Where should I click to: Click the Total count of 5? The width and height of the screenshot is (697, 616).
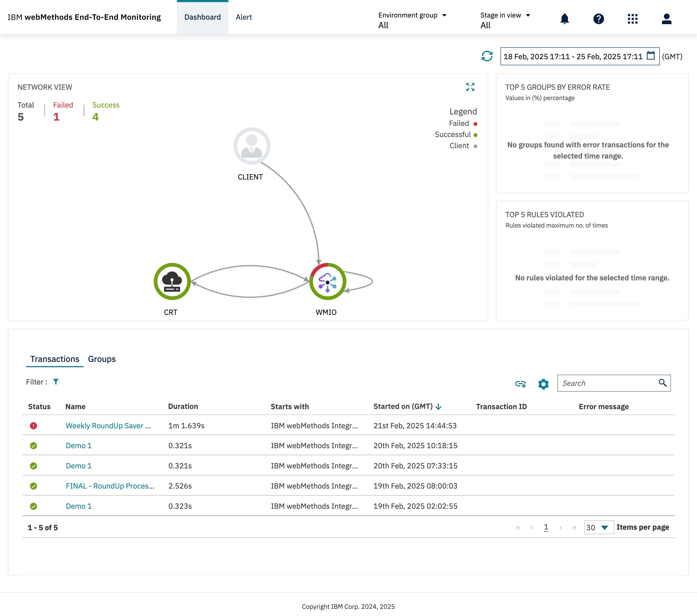coord(21,117)
